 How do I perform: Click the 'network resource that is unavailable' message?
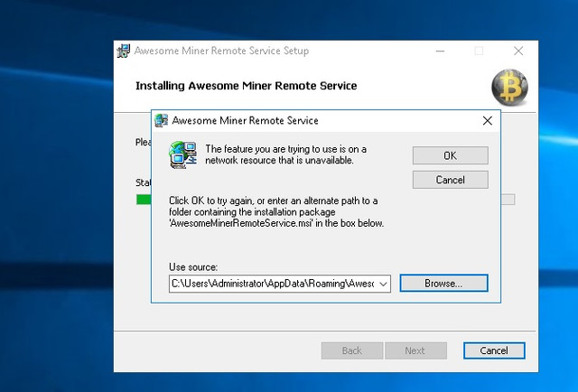(285, 154)
